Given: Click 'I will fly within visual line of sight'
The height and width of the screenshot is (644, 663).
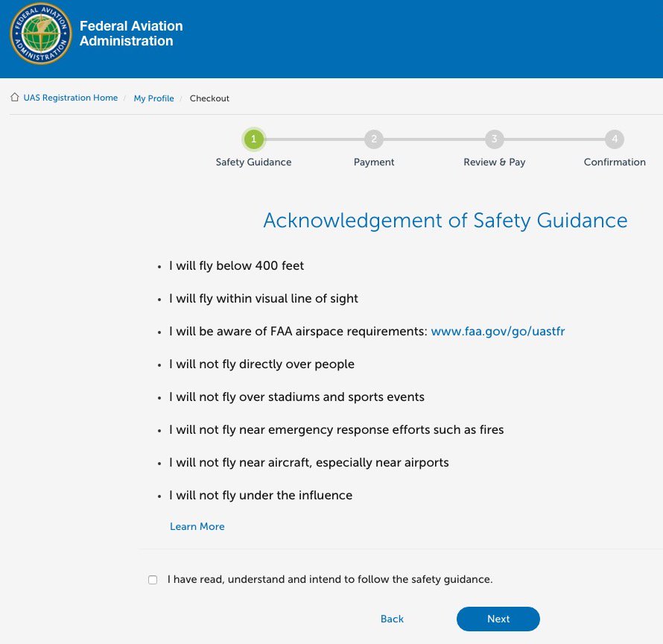Looking at the screenshot, I should pos(264,298).
